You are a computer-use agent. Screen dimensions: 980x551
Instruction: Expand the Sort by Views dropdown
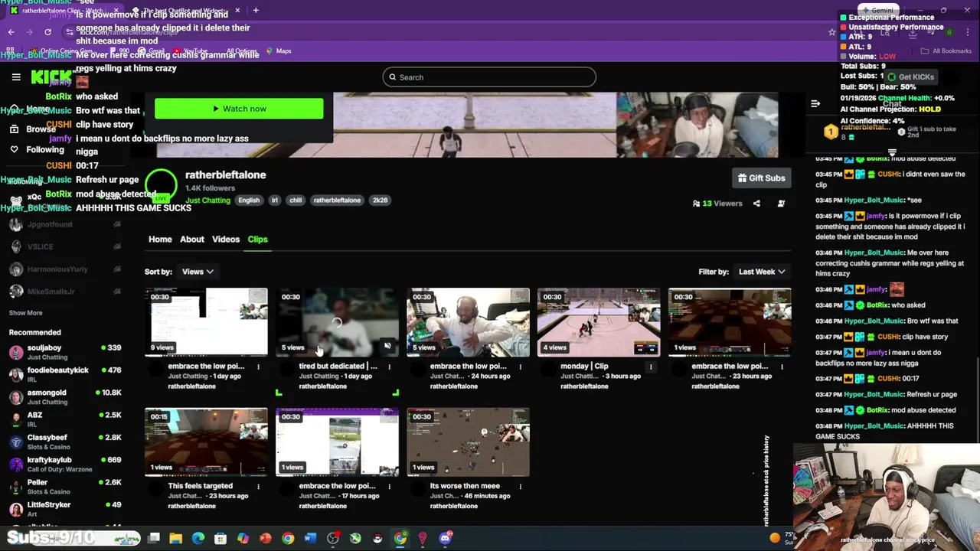pyautogui.click(x=198, y=272)
